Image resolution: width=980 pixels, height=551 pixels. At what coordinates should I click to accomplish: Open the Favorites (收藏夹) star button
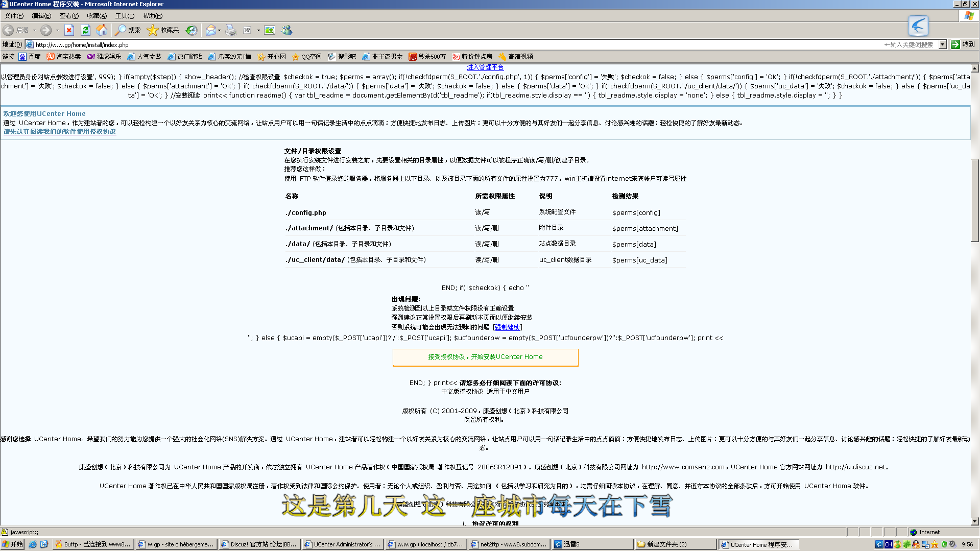coord(163,30)
